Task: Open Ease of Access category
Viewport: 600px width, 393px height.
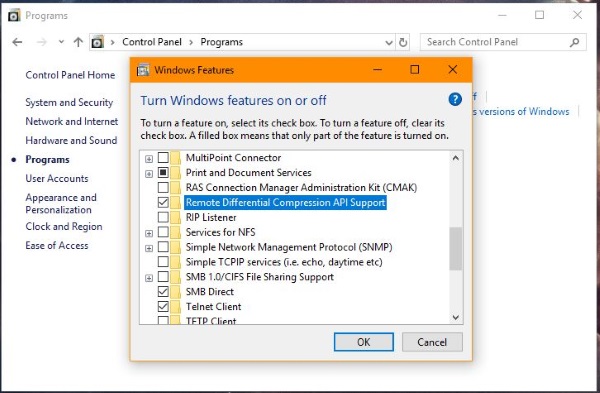Action: 57,246
